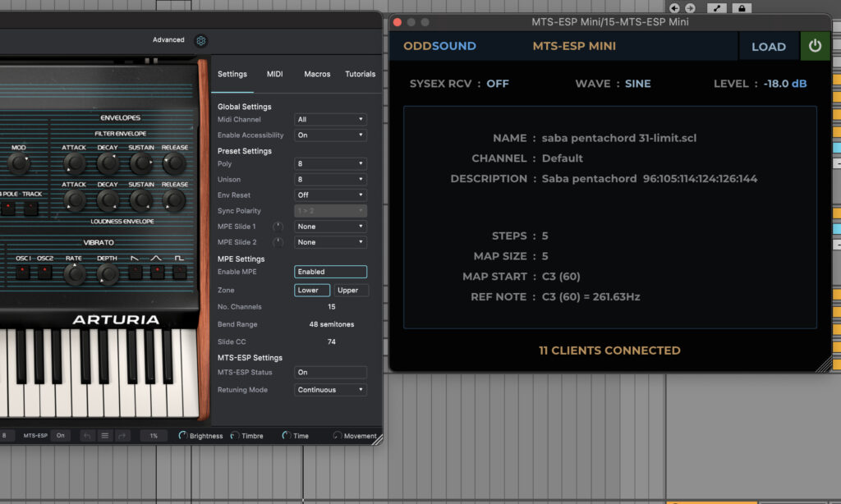Click the MPE Slide 2 small knob
The height and width of the screenshot is (504, 841).
pos(278,242)
